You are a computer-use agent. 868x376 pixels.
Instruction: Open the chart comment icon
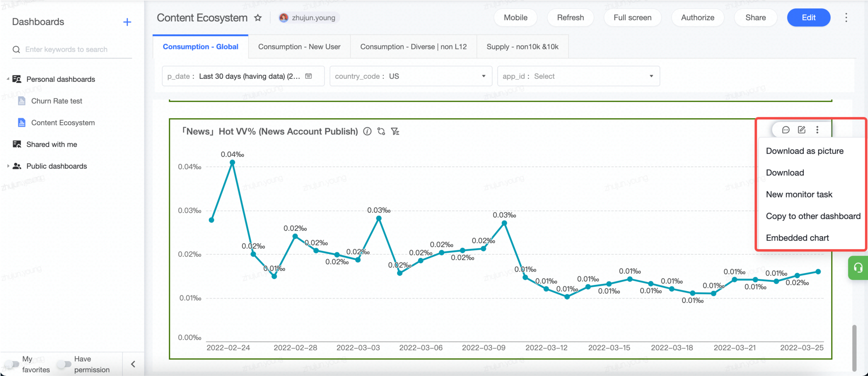coord(785,130)
